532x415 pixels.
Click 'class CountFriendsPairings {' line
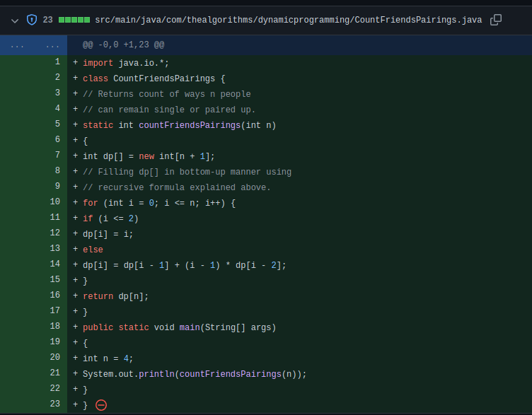coord(154,78)
